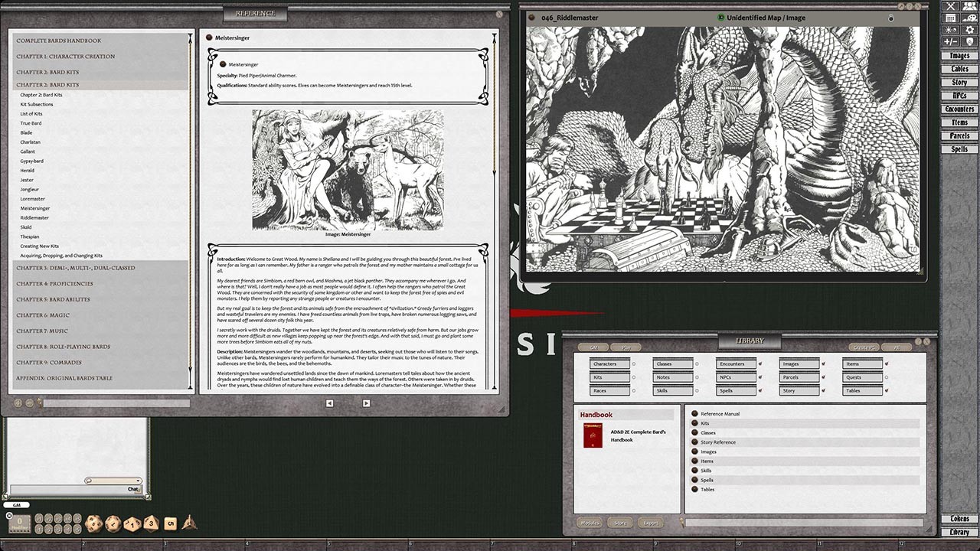The height and width of the screenshot is (551, 980).
Task: Roll the d6 die at the bottom
Action: click(x=169, y=523)
